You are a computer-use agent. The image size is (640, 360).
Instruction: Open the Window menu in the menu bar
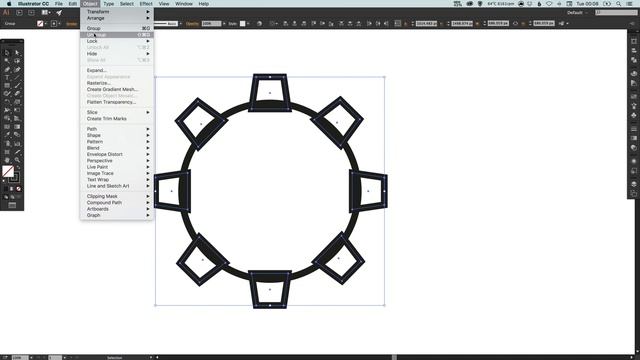[184, 4]
